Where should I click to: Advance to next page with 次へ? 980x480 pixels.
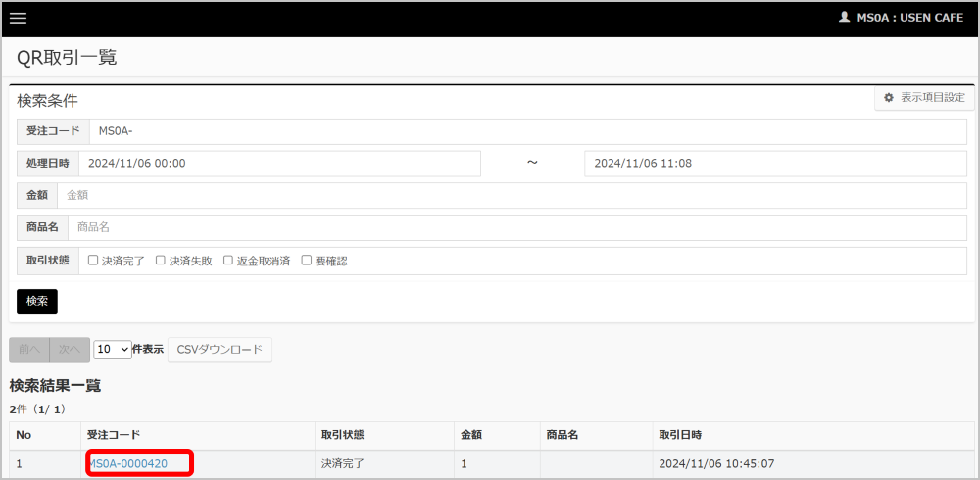click(x=68, y=350)
